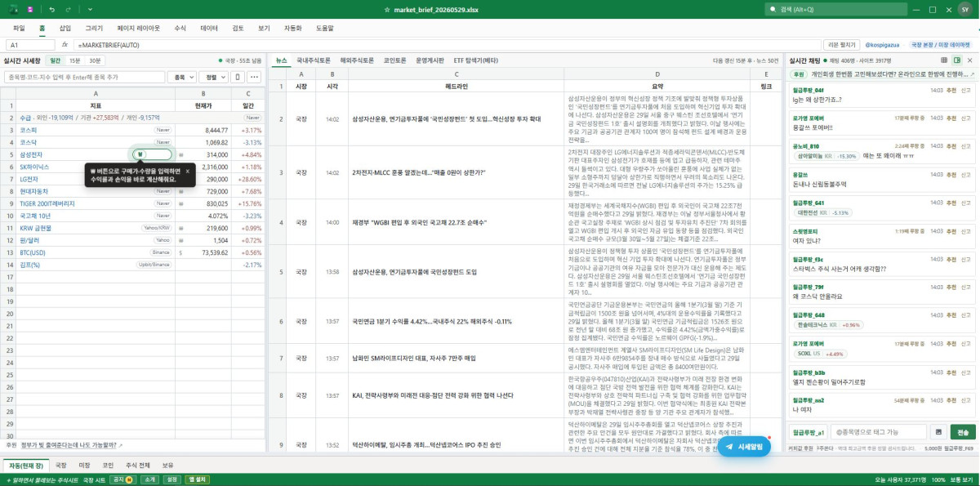Click the Naver source badge on 코스피 row
This screenshot has height=486, width=980.
point(163,129)
